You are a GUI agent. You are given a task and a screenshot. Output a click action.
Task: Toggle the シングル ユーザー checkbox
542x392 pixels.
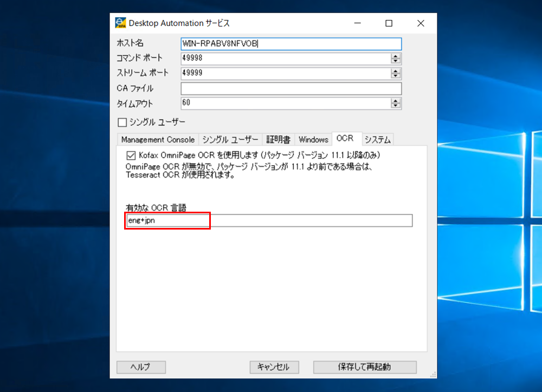click(x=122, y=122)
